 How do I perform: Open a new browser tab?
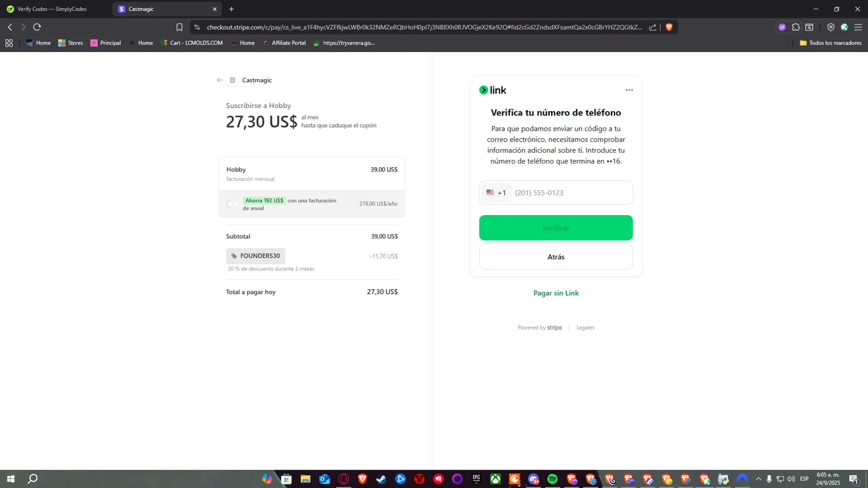pyautogui.click(x=231, y=9)
